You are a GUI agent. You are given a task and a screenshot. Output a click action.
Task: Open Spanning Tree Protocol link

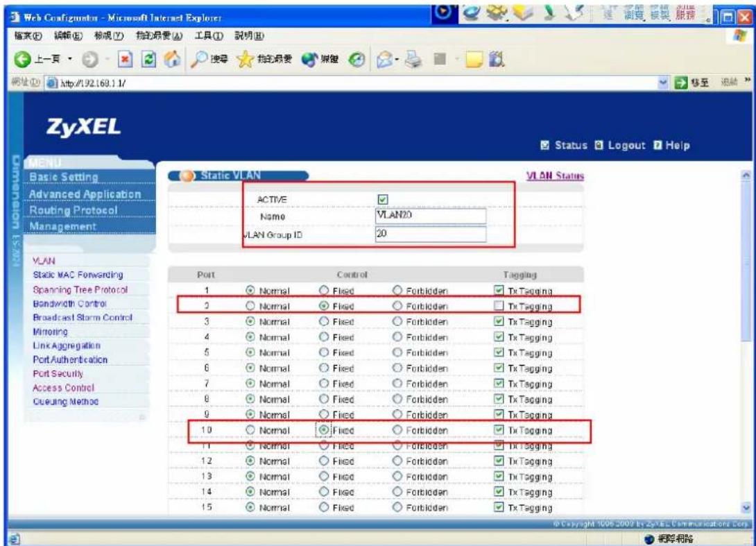tap(80, 290)
